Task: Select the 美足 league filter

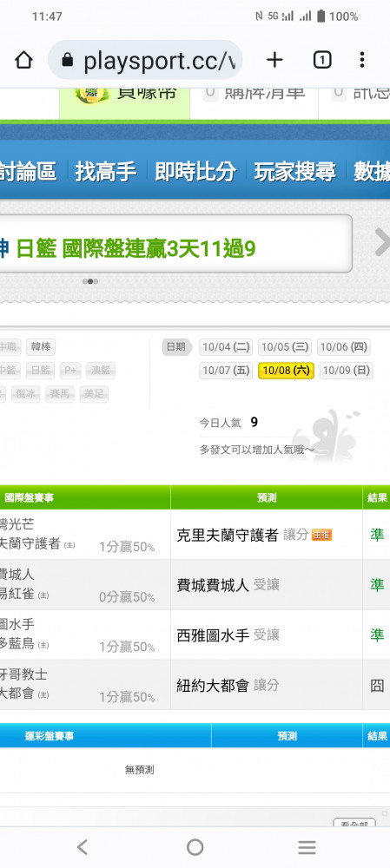Action: click(x=94, y=394)
